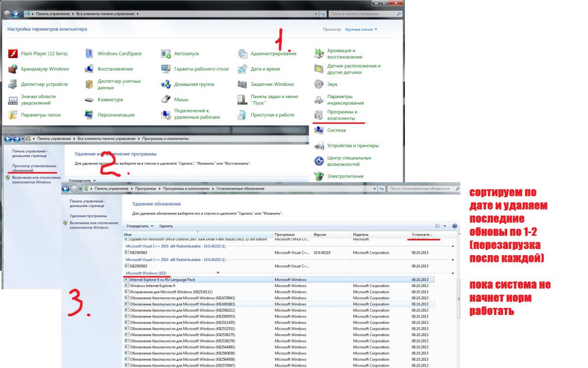
Task: Open the Диспетчер учетных данных icon
Action: (x=90, y=84)
